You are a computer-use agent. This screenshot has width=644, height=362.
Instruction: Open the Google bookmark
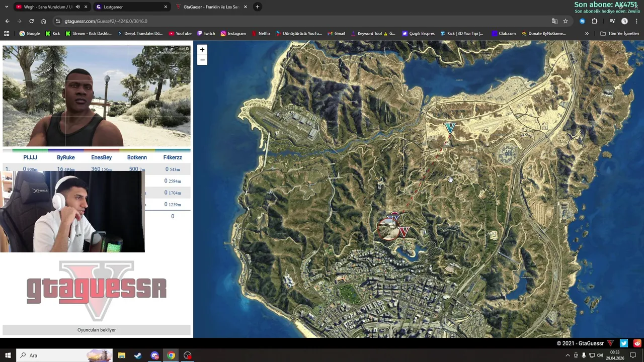(29, 34)
